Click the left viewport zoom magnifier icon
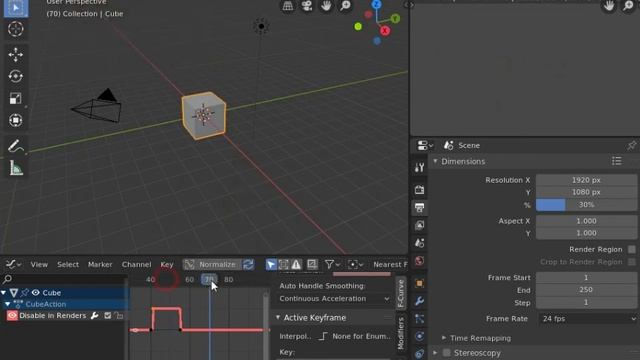 pos(345,6)
